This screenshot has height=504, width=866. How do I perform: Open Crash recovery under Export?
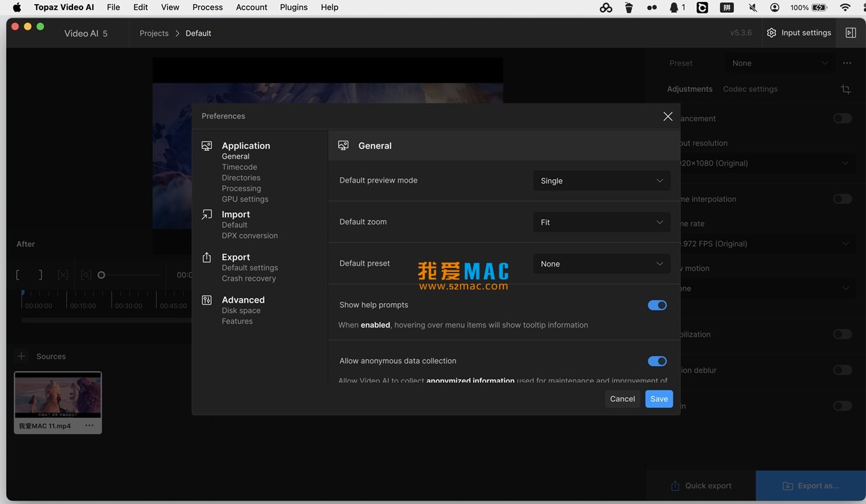coord(249,279)
